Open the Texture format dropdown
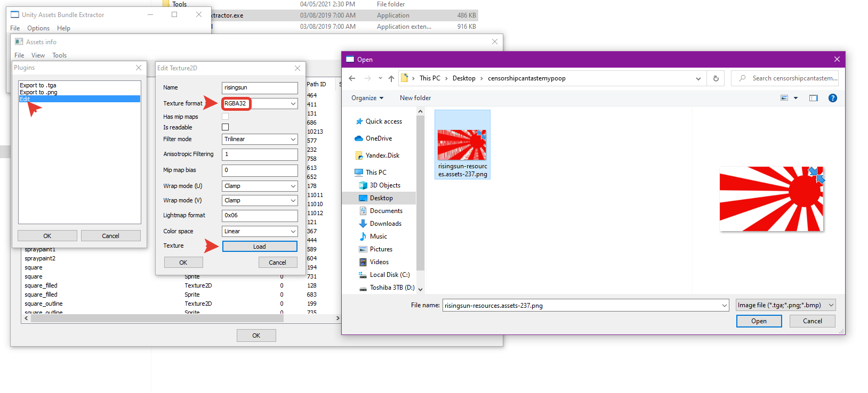This screenshot has height=393, width=868. pos(293,103)
